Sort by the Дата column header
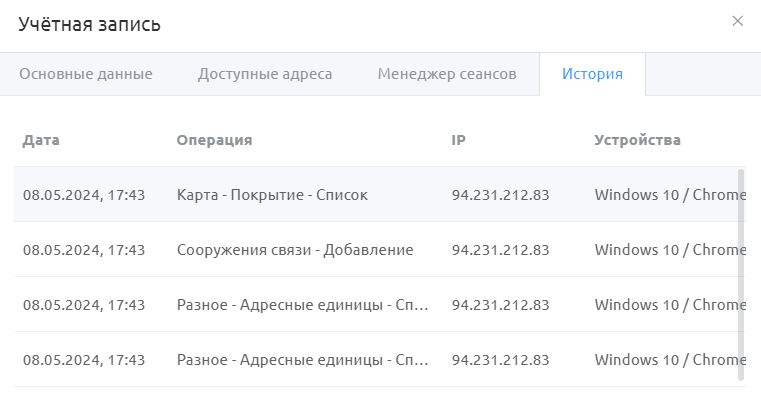Image resolution: width=761 pixels, height=406 pixels. 41,140
